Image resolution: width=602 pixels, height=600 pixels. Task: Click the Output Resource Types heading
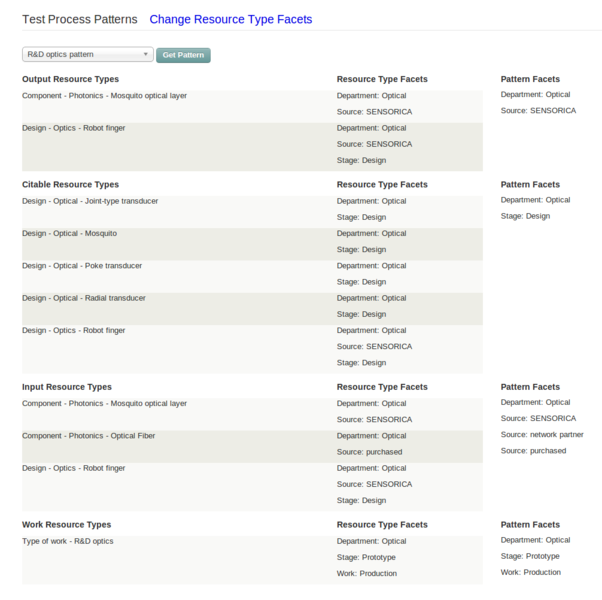pyautogui.click(x=70, y=79)
